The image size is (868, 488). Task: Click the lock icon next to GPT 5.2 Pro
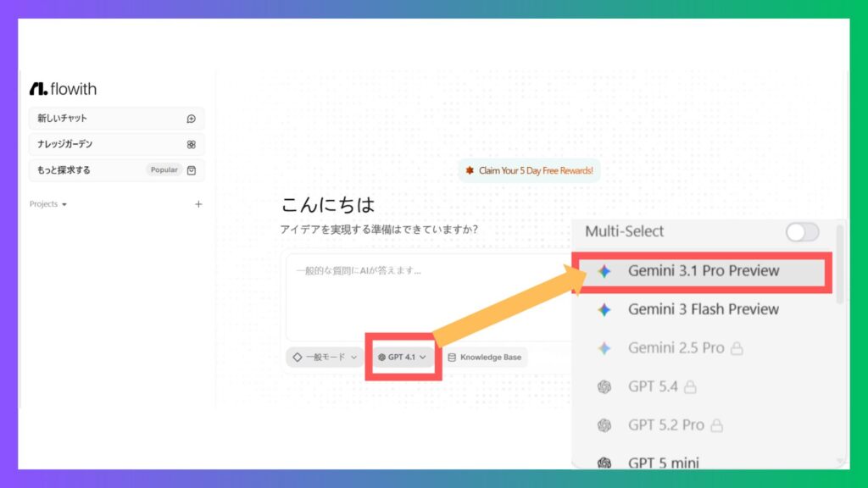pyautogui.click(x=716, y=425)
